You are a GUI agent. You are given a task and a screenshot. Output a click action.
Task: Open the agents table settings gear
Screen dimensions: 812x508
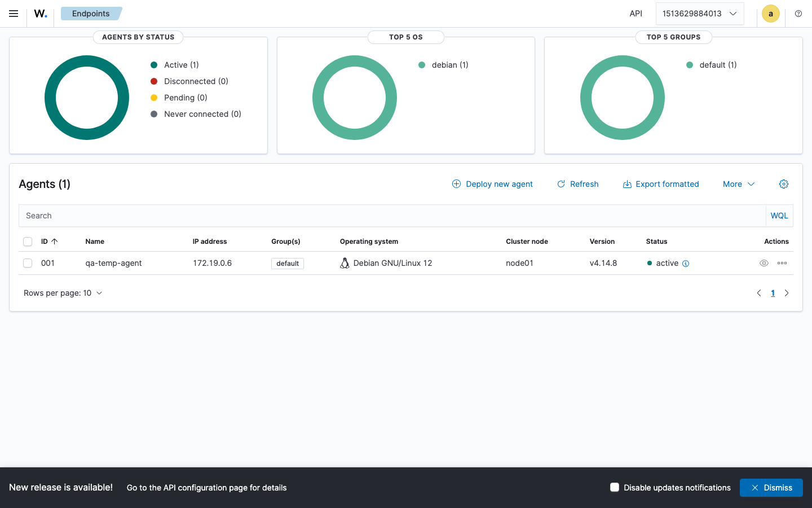pos(784,184)
